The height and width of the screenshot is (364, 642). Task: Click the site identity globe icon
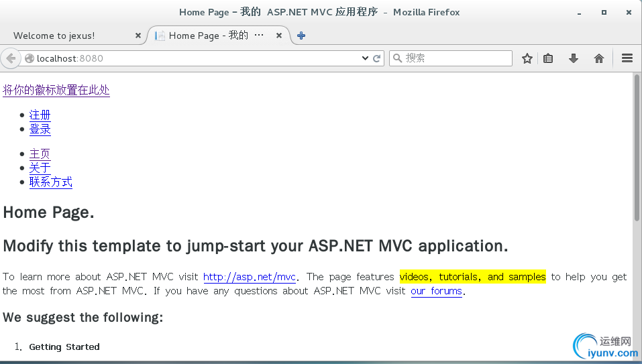click(29, 58)
